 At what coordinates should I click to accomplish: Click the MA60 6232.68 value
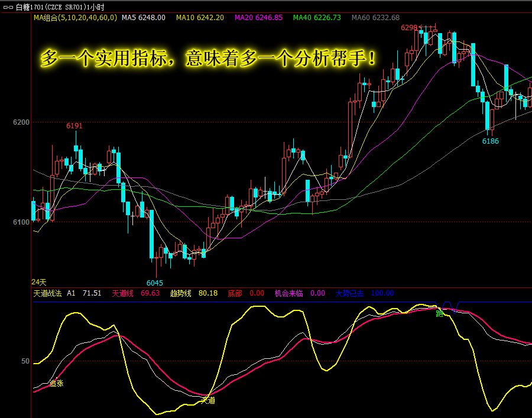375,18
